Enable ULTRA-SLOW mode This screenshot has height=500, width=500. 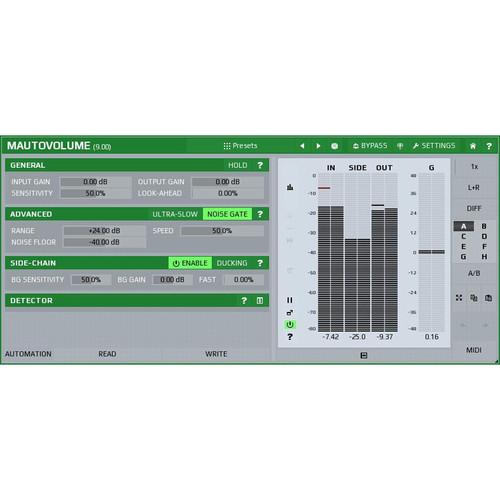[175, 214]
